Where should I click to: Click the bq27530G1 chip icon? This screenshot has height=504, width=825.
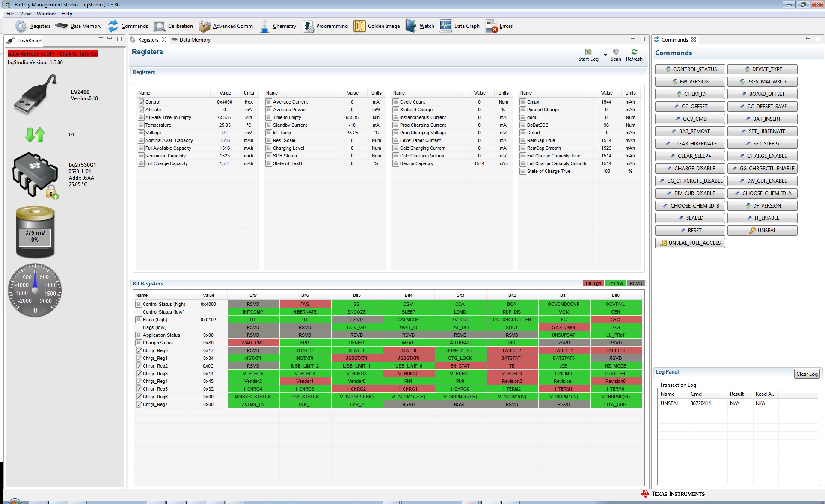[x=36, y=175]
